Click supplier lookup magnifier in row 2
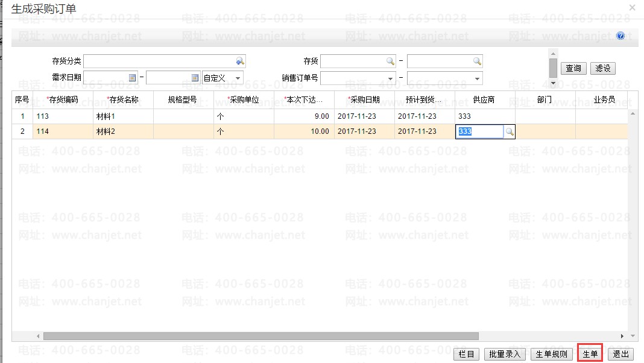 click(510, 132)
